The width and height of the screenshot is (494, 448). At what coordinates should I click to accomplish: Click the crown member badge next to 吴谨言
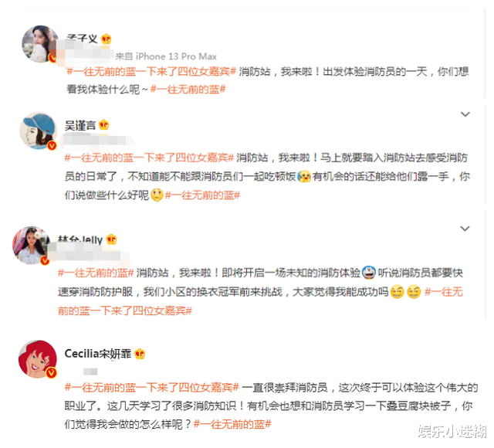(104, 125)
